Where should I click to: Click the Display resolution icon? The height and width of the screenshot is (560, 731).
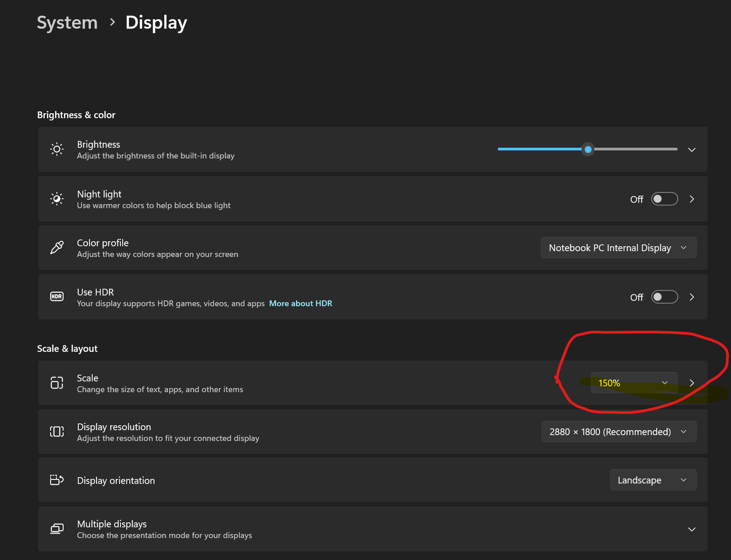[57, 432]
